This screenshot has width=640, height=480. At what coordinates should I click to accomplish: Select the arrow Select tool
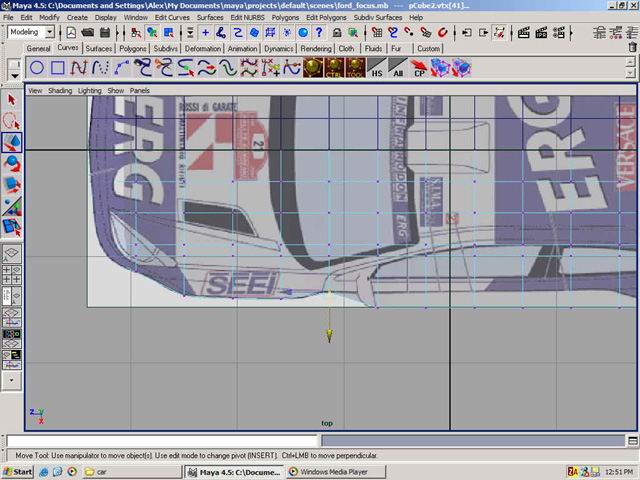coord(12,100)
